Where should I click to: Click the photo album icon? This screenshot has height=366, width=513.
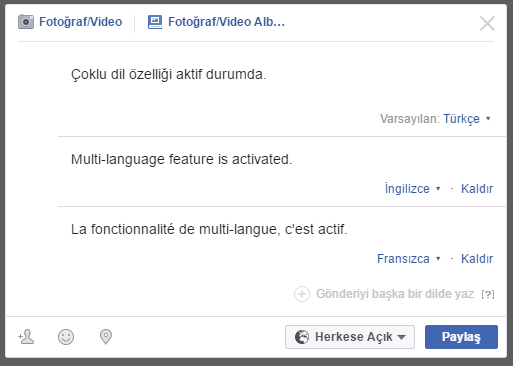[x=155, y=22]
